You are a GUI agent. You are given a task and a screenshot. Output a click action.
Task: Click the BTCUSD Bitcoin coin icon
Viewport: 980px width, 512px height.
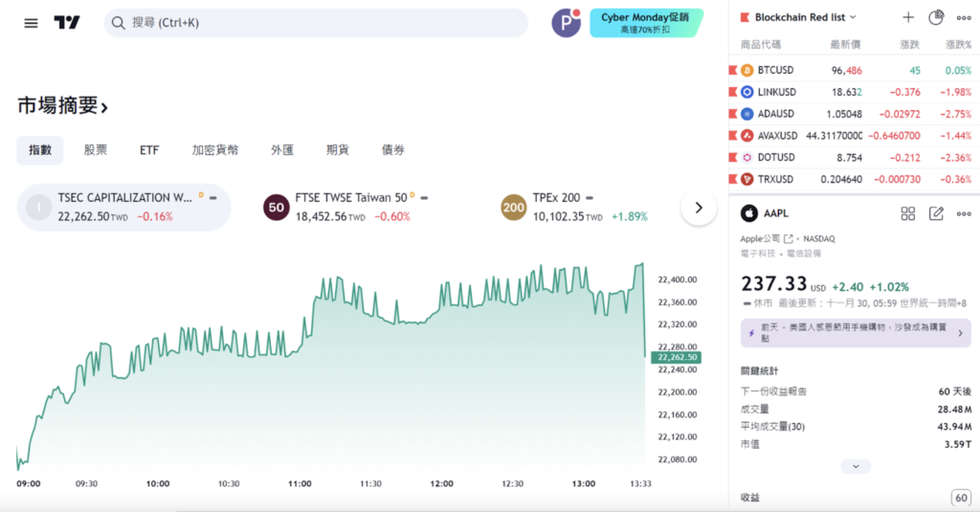pyautogui.click(x=746, y=70)
